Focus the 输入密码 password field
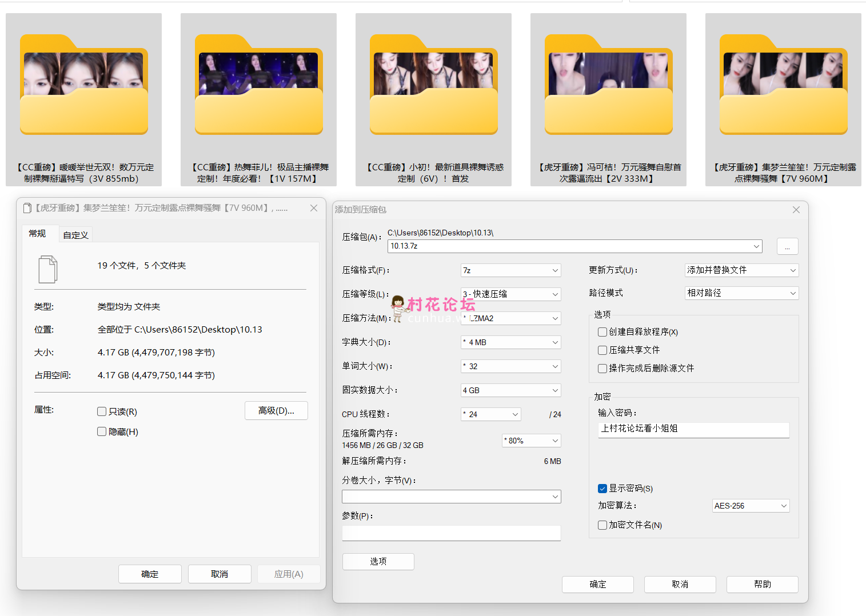Image resolution: width=866 pixels, height=616 pixels. click(x=694, y=430)
